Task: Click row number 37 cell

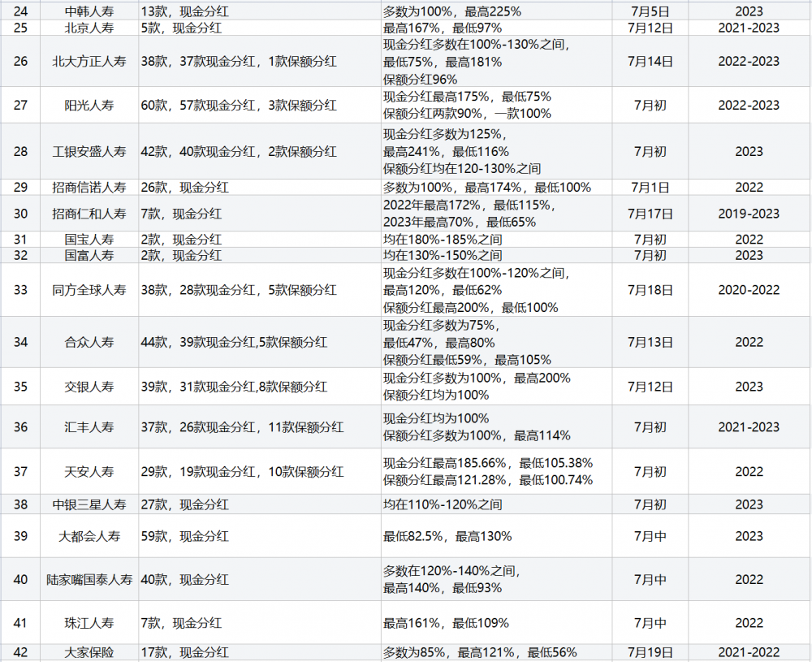Action: point(21,471)
